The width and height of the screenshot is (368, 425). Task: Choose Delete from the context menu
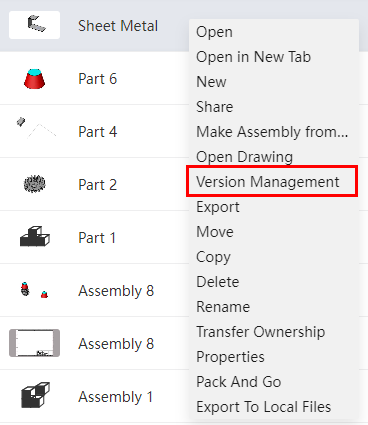point(218,282)
